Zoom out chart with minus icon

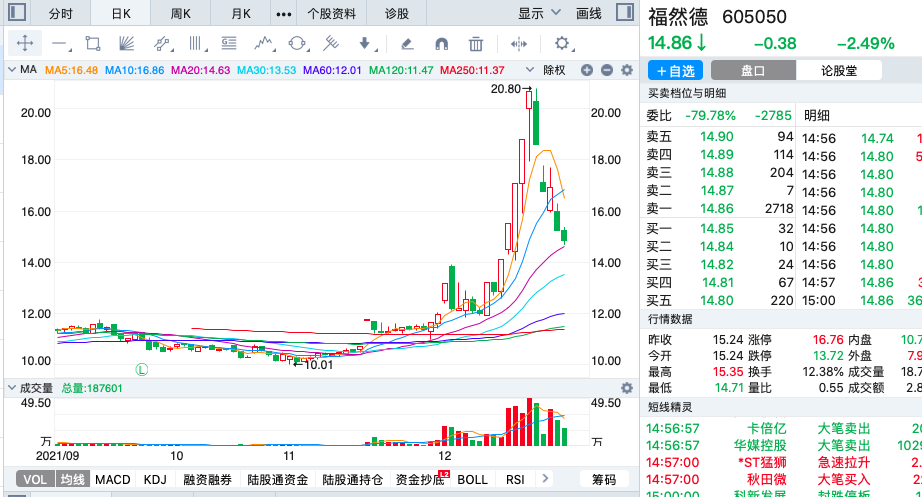[607, 71]
